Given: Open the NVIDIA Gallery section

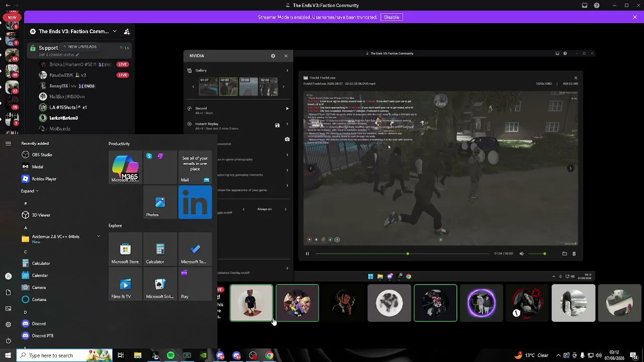Looking at the screenshot, I should click(238, 70).
